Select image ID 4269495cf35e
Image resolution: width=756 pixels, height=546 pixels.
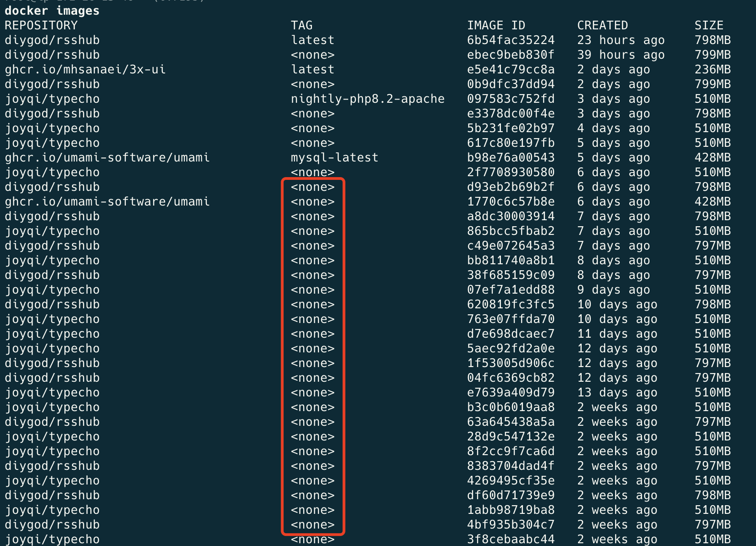point(511,480)
